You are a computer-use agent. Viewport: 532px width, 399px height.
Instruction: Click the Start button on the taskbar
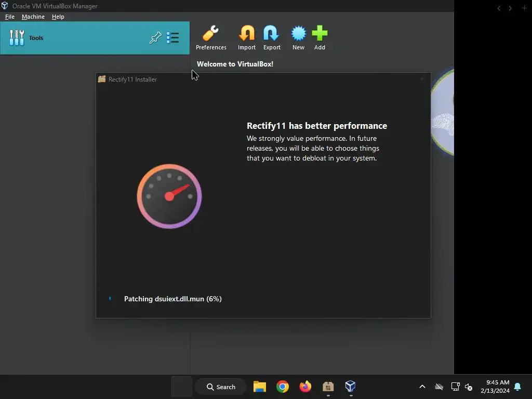coord(181,387)
